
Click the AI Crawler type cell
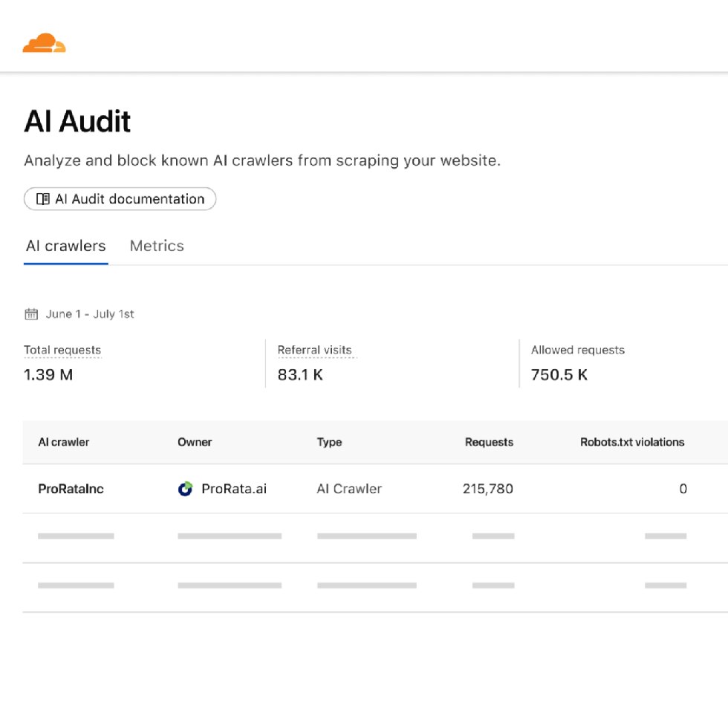point(349,489)
